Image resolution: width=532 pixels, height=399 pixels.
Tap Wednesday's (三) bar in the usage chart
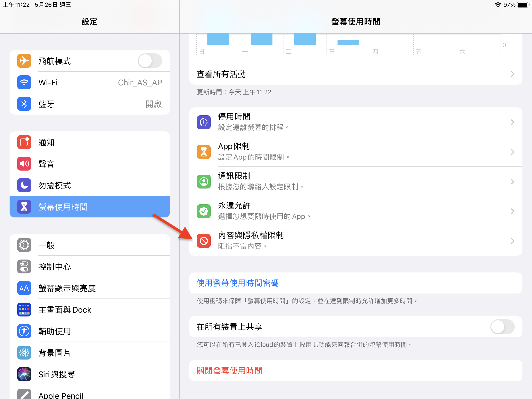coord(348,42)
